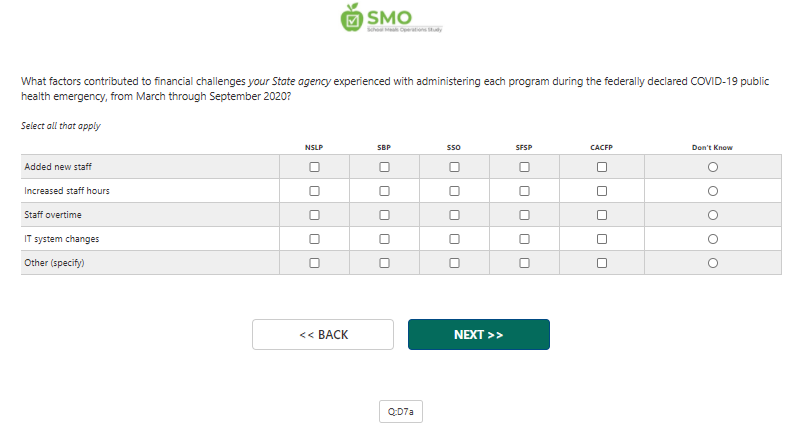Check SFSP for Increased staff hours
796x438 pixels.
[x=524, y=191]
